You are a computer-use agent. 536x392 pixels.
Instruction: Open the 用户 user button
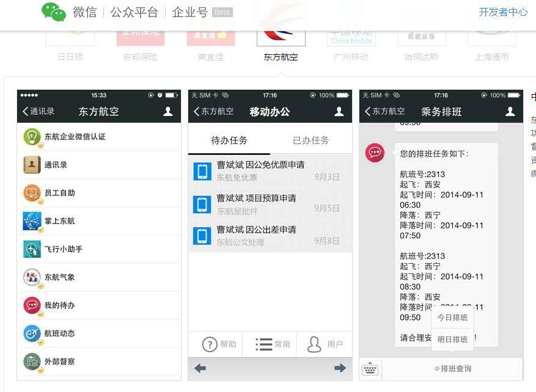pyautogui.click(x=324, y=344)
